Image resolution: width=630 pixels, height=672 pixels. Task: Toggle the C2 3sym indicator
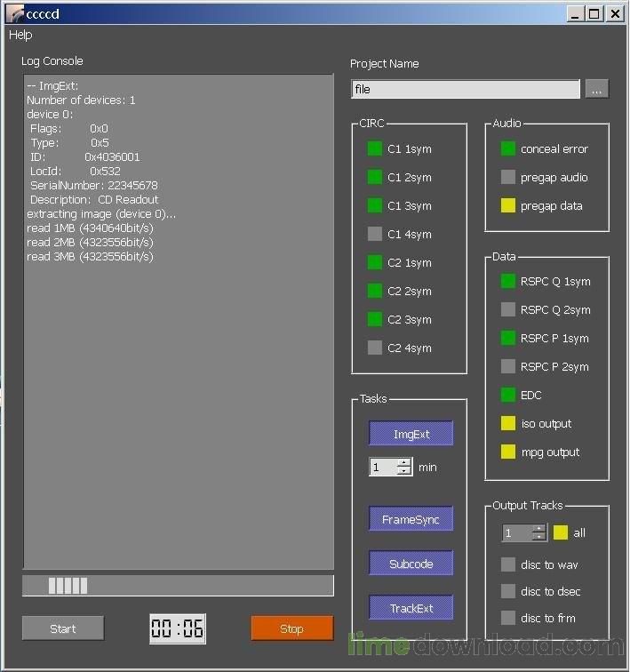click(375, 319)
